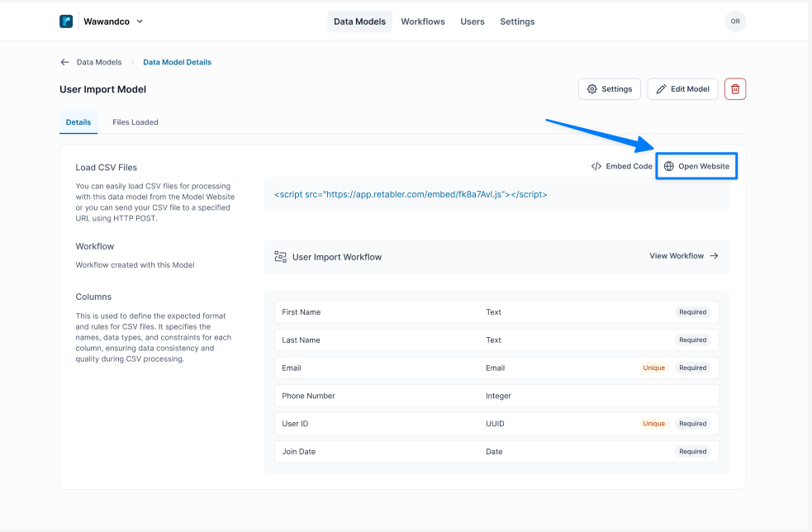Select the Details tab
This screenshot has width=812, height=532.
coord(78,122)
